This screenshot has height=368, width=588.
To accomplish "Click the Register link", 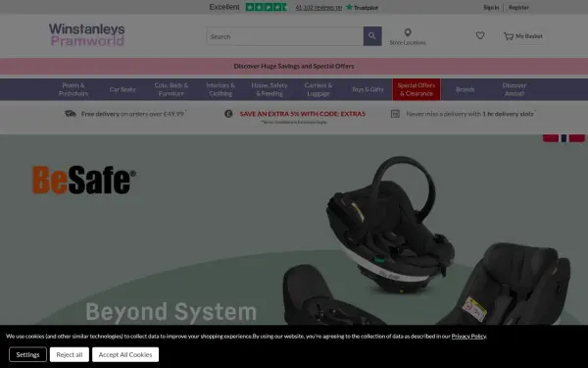I will tap(518, 8).
